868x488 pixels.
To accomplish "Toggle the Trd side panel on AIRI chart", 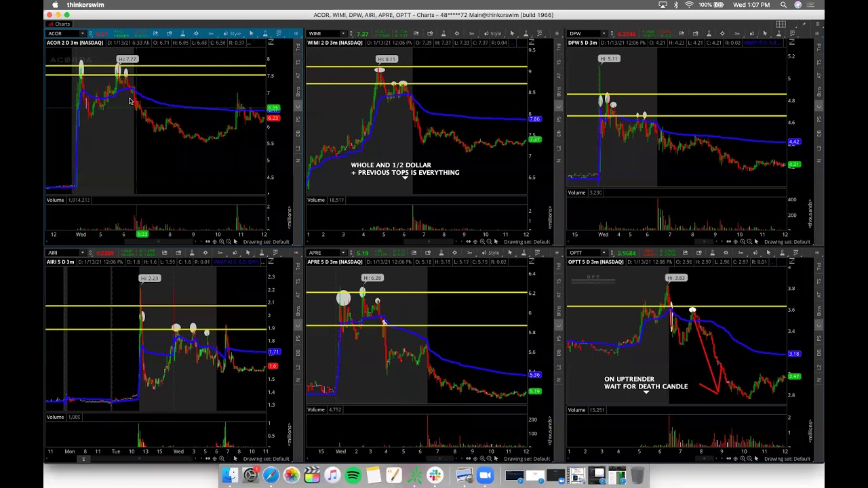I will click(x=298, y=265).
